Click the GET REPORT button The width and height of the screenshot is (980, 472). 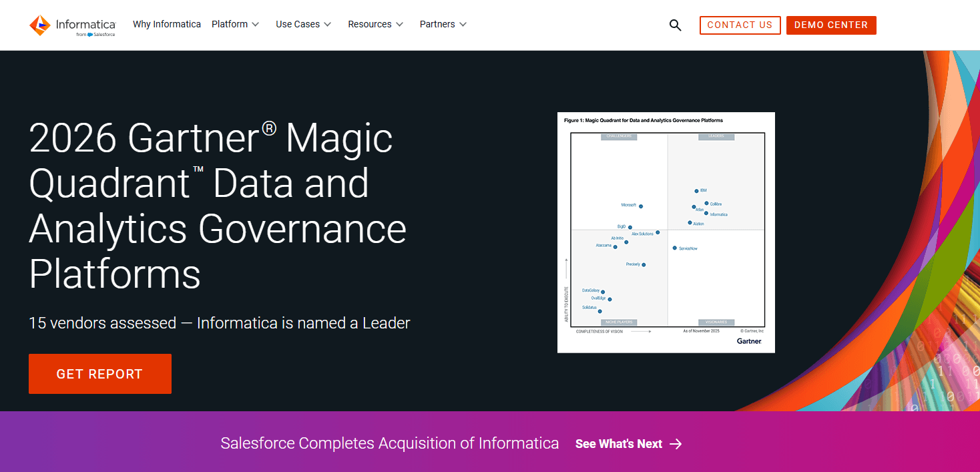99,373
